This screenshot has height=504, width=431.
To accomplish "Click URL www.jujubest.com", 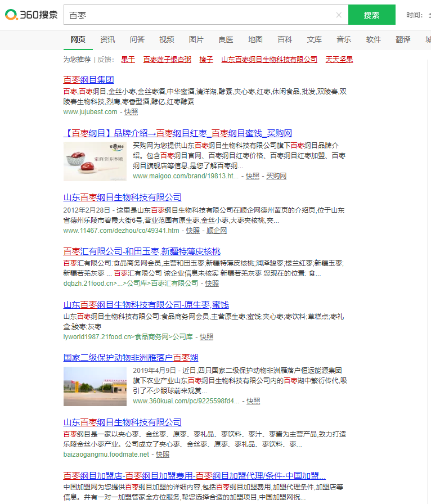I will click(x=91, y=112).
